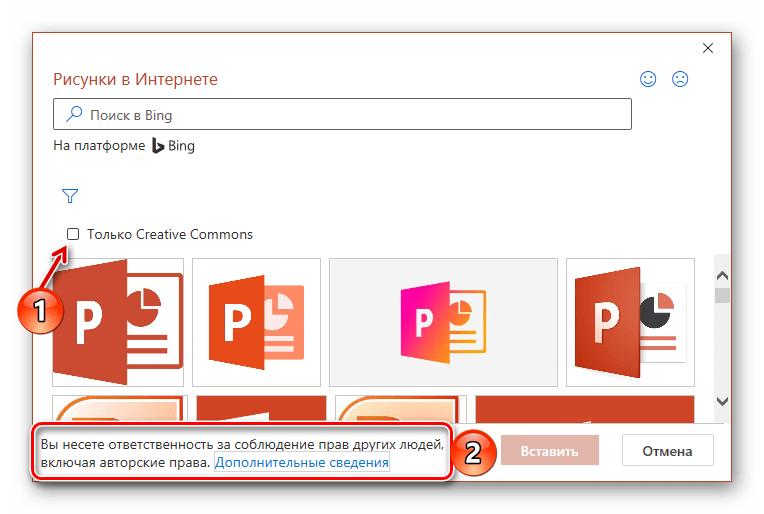Select the pink gradient PowerPoint logo thumbnail
764x514 pixels.
click(x=443, y=322)
